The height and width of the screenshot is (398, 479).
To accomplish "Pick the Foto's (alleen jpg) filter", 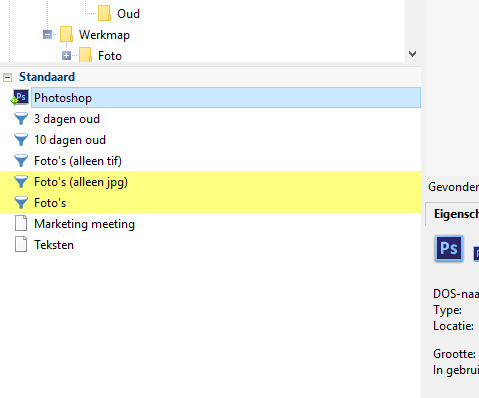I will [81, 182].
